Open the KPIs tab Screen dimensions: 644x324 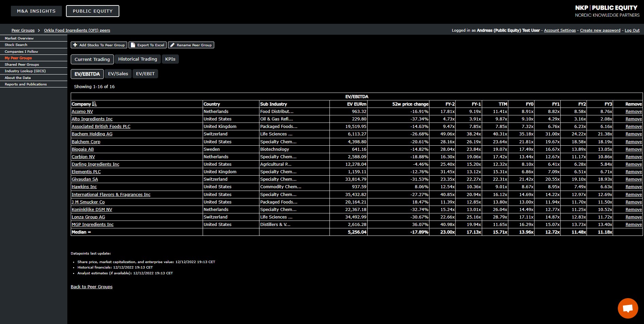click(x=170, y=59)
